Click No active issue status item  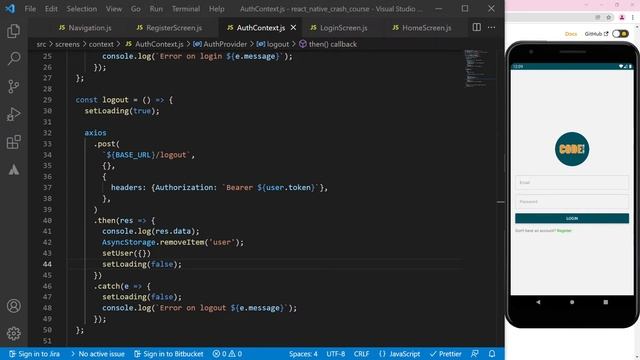(98, 354)
